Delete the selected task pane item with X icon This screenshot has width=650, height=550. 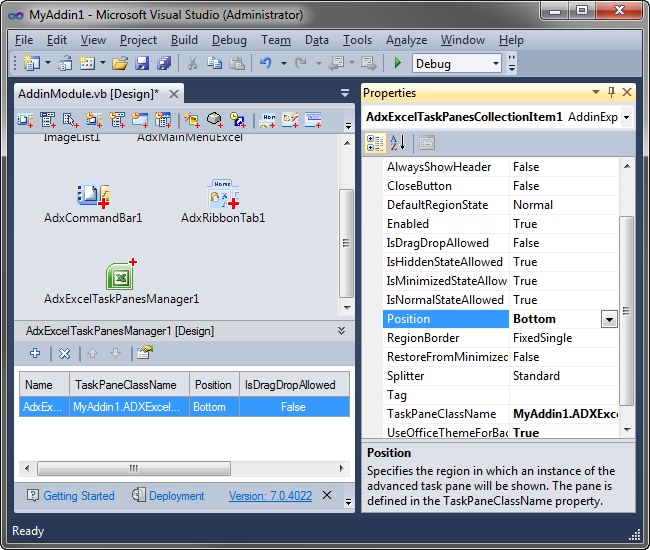[x=64, y=354]
